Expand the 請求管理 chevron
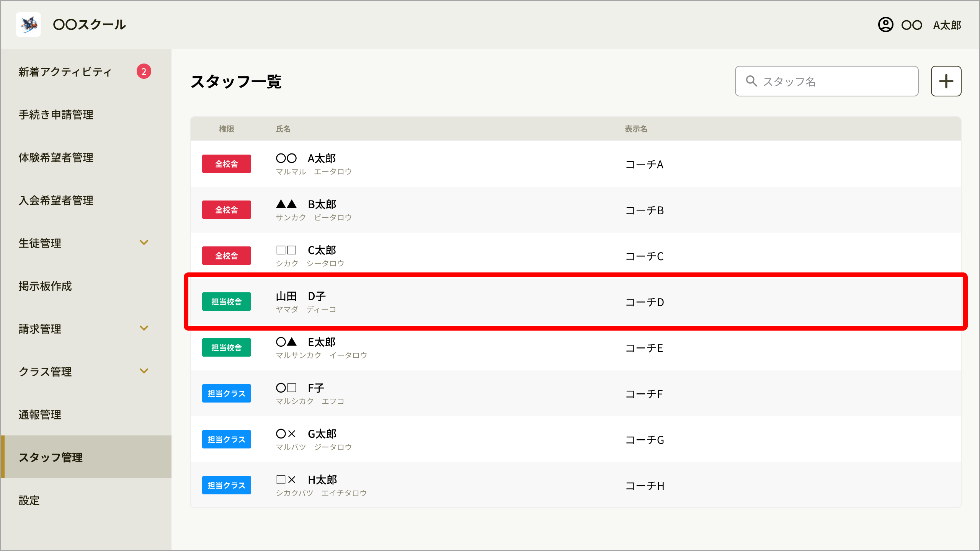Screen dimensions: 980x551 click(144, 328)
